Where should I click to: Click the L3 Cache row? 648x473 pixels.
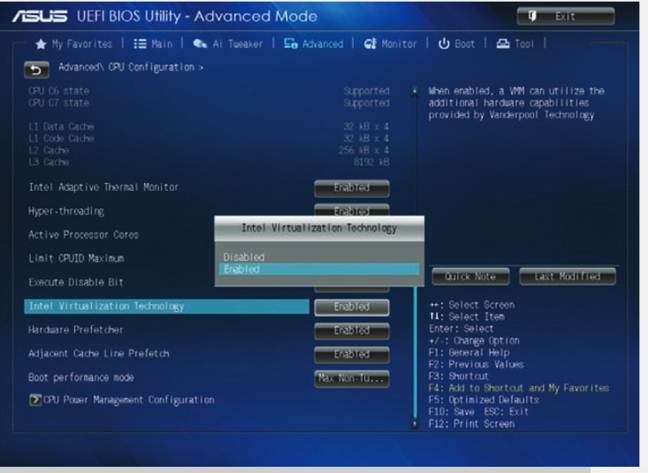[x=209, y=162]
